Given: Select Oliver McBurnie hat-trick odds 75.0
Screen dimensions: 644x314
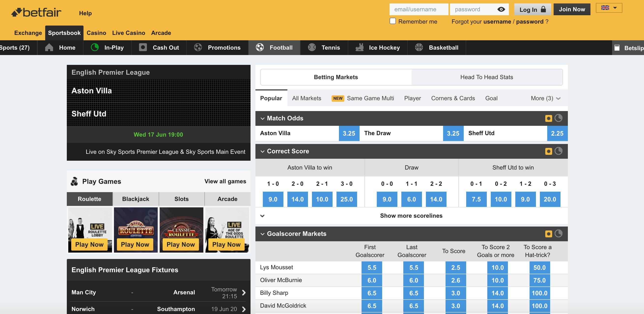Looking at the screenshot, I should click(540, 280).
